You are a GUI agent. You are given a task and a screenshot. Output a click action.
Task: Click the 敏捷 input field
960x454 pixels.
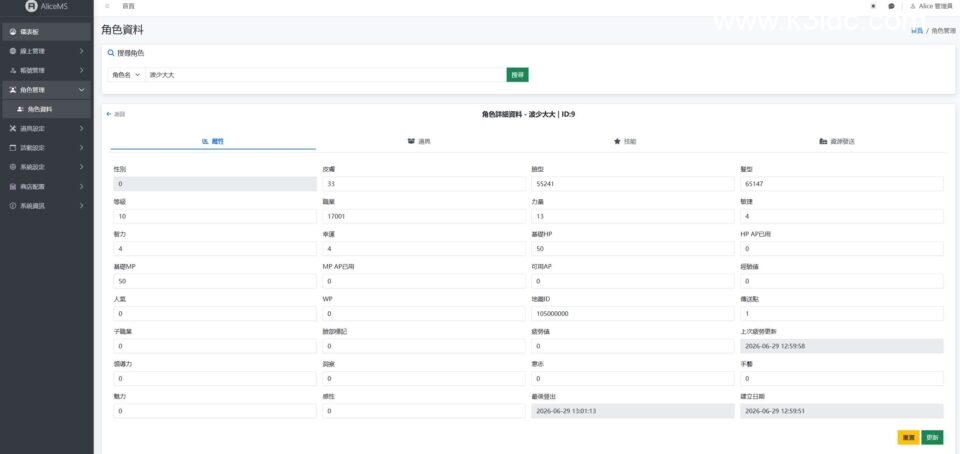coord(842,217)
